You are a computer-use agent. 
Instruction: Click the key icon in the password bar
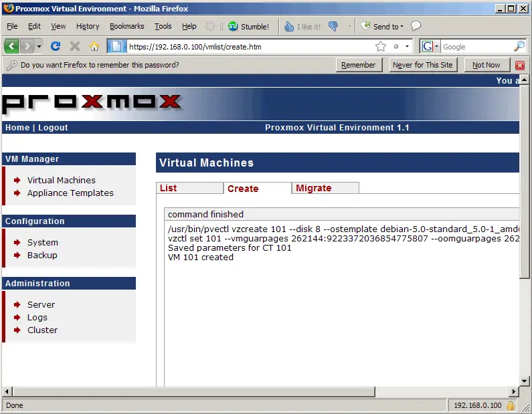click(x=11, y=65)
